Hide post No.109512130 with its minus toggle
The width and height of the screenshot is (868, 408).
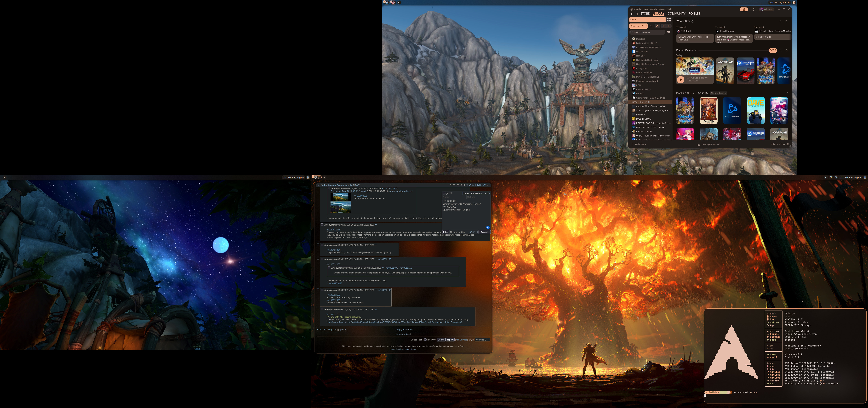click(x=318, y=224)
